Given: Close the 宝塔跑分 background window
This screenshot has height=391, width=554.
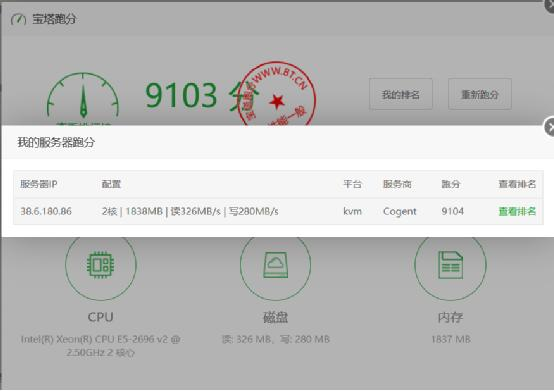Looking at the screenshot, I should click(550, 5).
